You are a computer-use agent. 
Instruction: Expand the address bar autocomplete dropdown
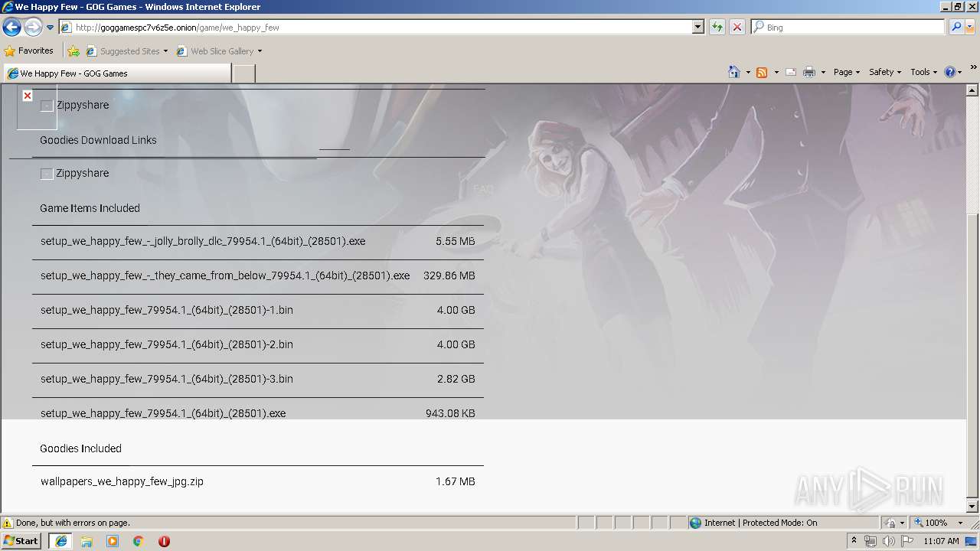[x=697, y=28]
